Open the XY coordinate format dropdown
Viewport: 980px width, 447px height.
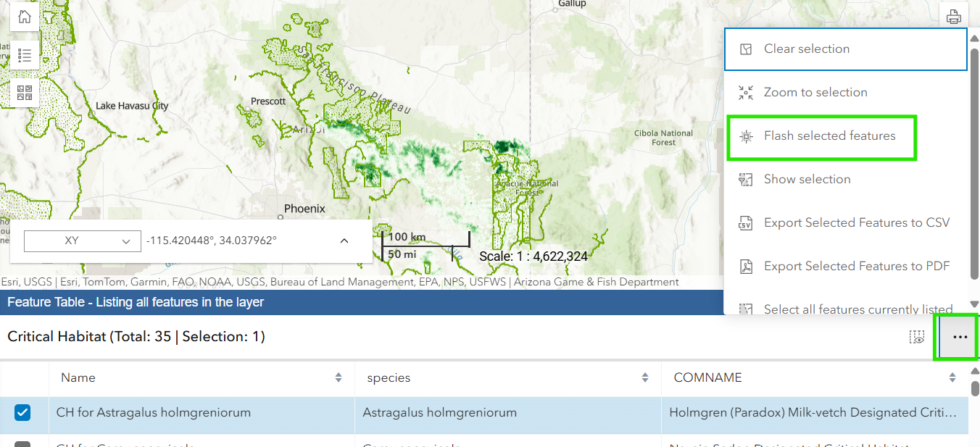pyautogui.click(x=83, y=241)
